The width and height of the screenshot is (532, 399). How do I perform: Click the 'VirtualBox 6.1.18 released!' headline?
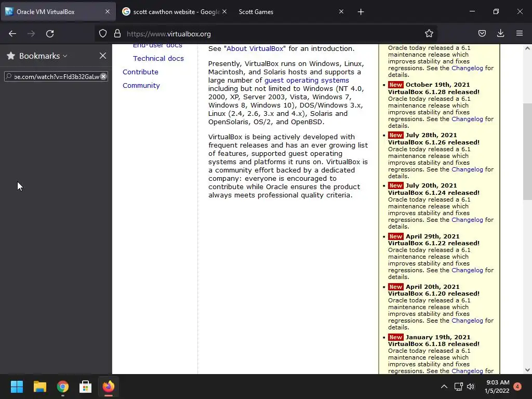434,344
